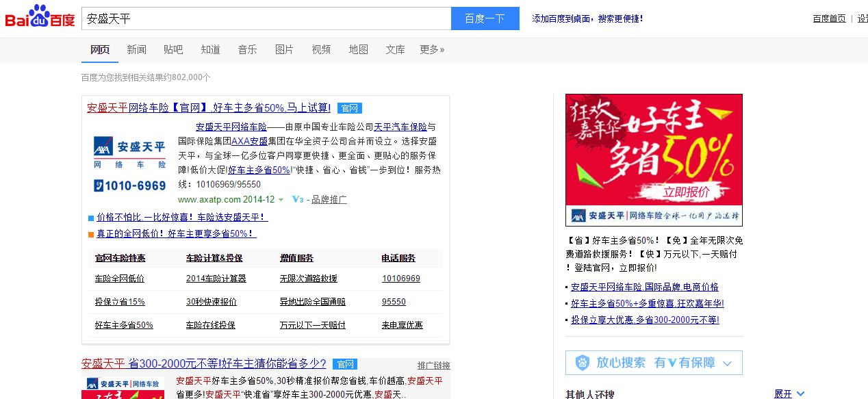Viewport: 868px width, 399px height.
Task: Expand the 其他人还搜 展开 control
Action: point(789,394)
